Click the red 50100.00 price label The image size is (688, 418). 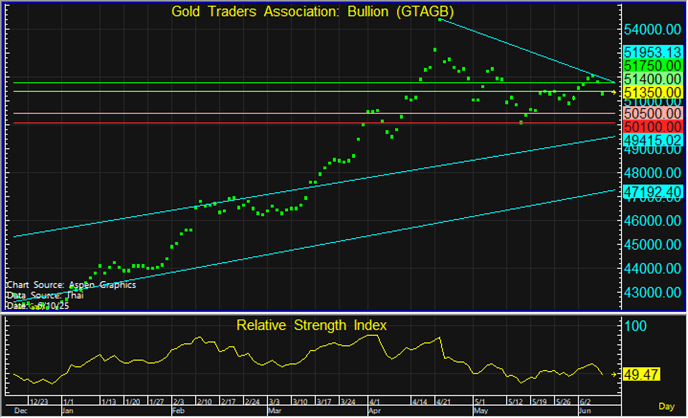click(x=651, y=128)
